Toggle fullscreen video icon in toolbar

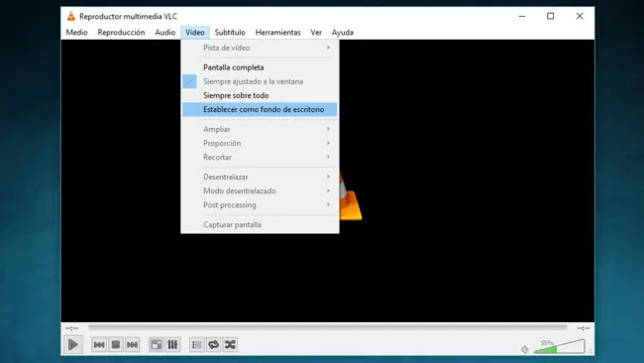click(157, 344)
